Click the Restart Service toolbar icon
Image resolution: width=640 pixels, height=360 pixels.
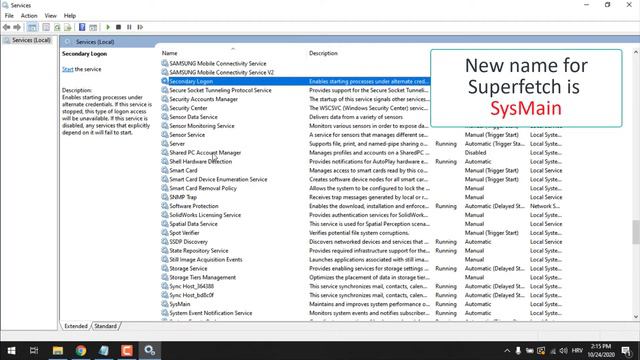coord(140,27)
